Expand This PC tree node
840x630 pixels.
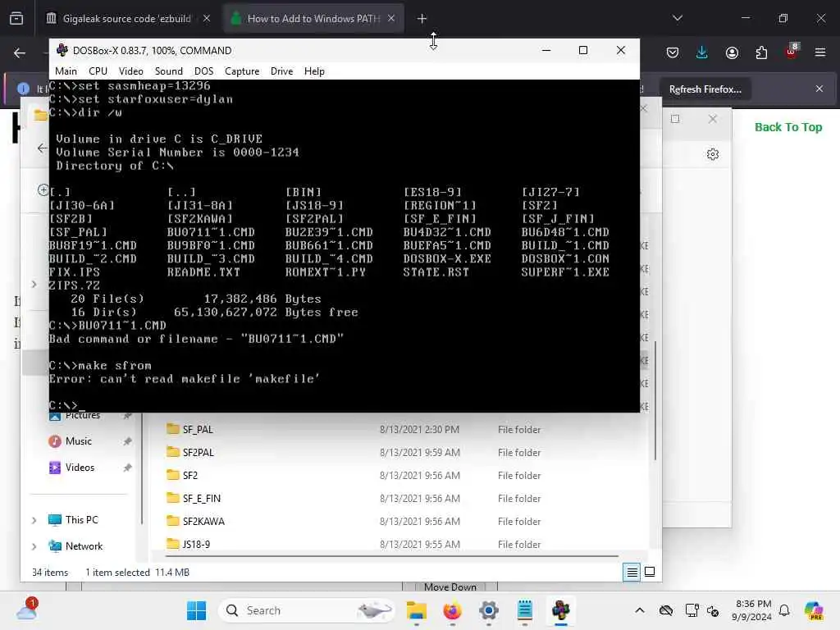[34, 520]
